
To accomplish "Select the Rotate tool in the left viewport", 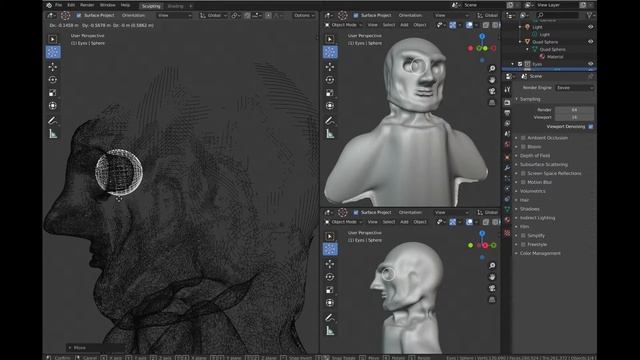I will pyautogui.click(x=53, y=80).
